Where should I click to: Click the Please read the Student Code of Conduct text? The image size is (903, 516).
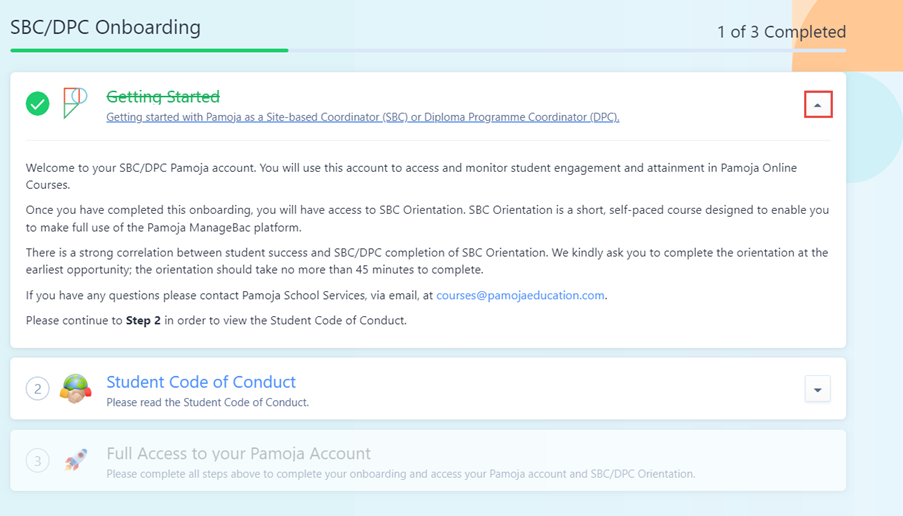tap(207, 403)
